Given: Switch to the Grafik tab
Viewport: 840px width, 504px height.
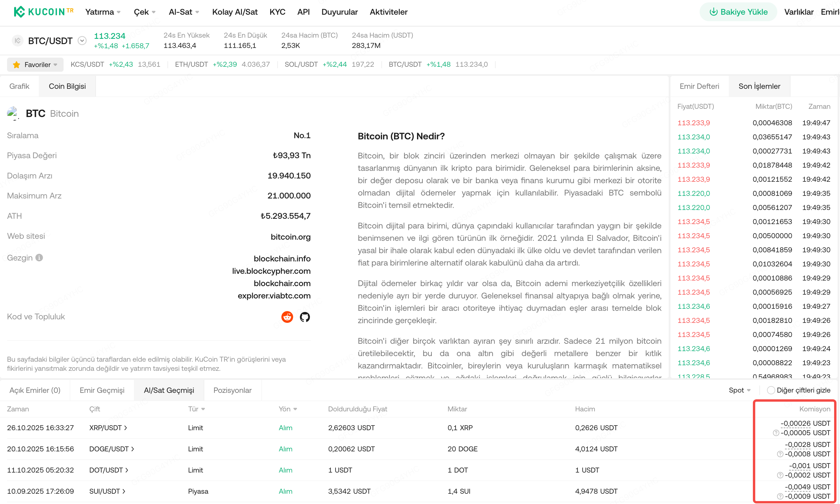Looking at the screenshot, I should click(x=19, y=86).
